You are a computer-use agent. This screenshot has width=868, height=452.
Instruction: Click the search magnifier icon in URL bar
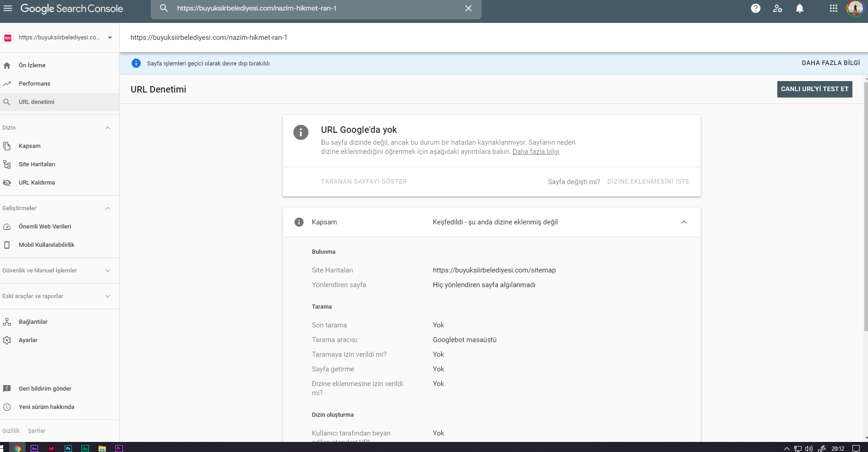click(164, 8)
